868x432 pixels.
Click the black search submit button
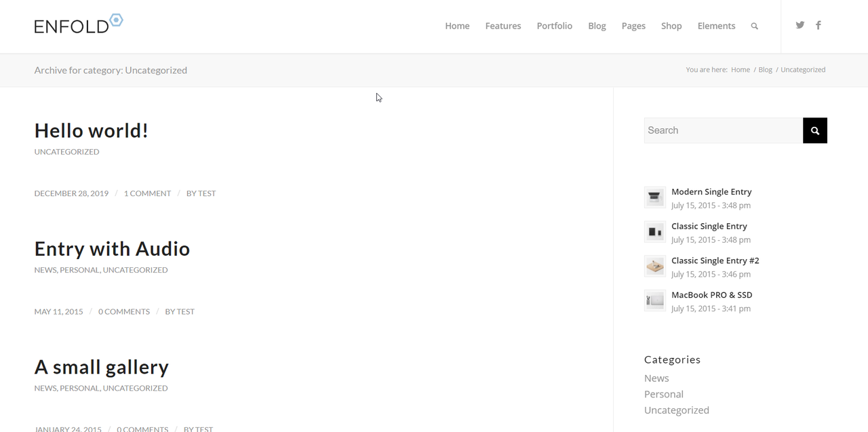815,130
